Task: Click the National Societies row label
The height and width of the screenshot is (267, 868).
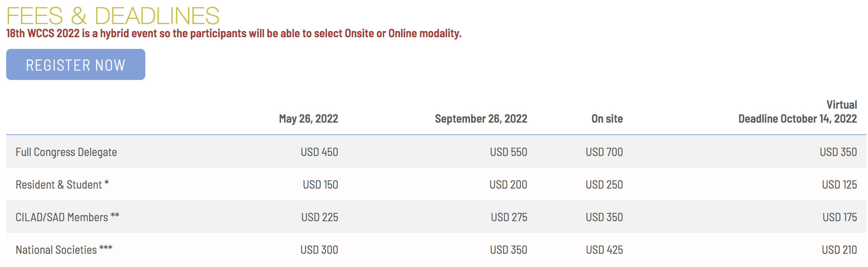Action: pos(64,250)
